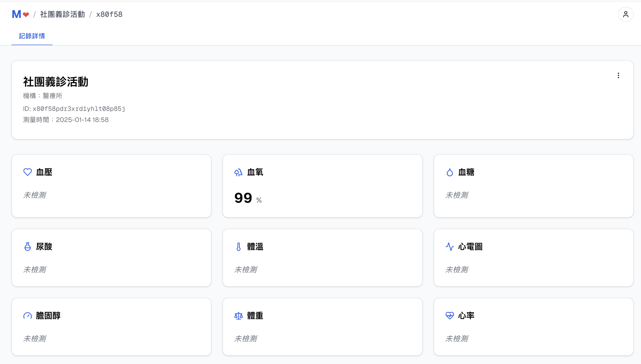Screen dimensions: 641x364
Task: Click the ECG waveform icon
Action: (450, 246)
